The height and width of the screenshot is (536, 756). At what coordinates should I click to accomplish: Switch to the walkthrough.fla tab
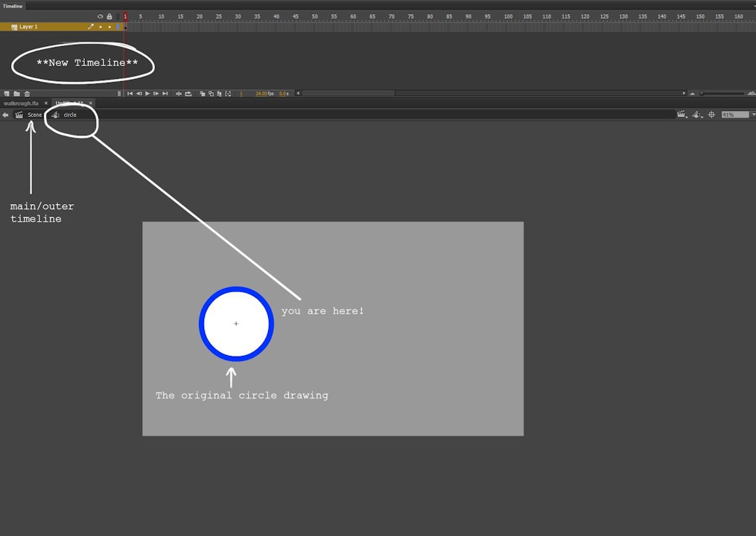click(x=21, y=103)
